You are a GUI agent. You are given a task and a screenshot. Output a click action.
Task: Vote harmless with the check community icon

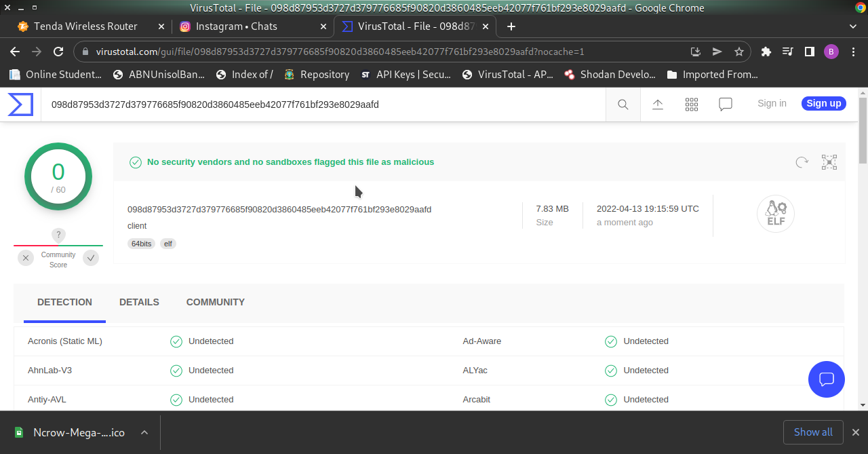pos(91,258)
